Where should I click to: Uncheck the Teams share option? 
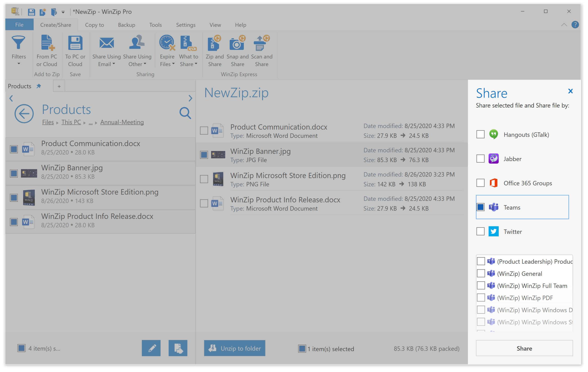(480, 207)
